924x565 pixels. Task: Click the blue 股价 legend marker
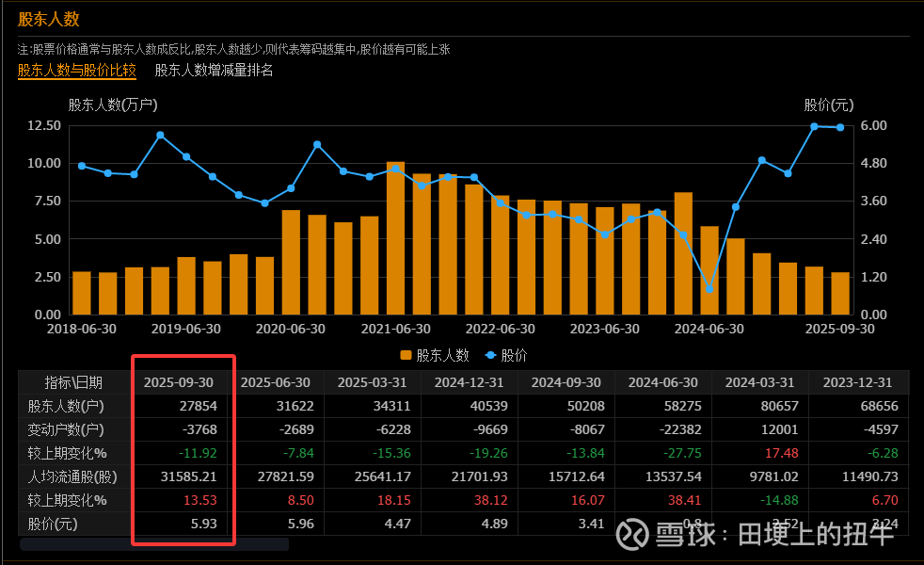click(x=490, y=355)
